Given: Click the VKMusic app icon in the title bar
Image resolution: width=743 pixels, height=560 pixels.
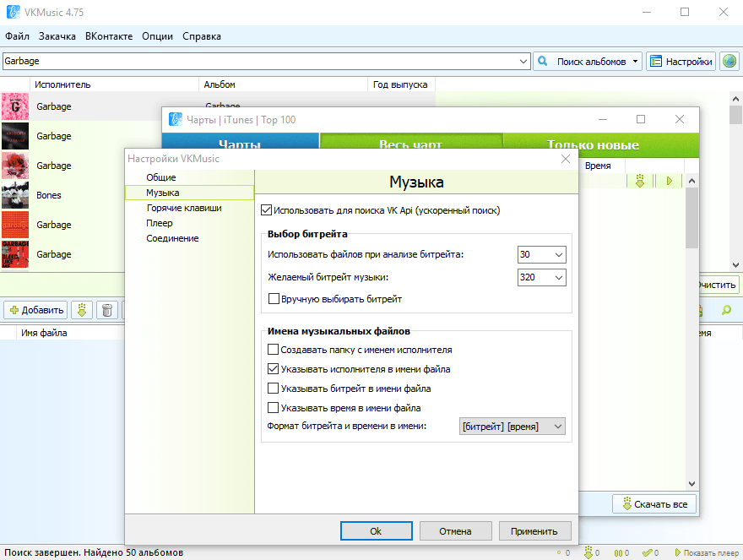Looking at the screenshot, I should pos(14,12).
